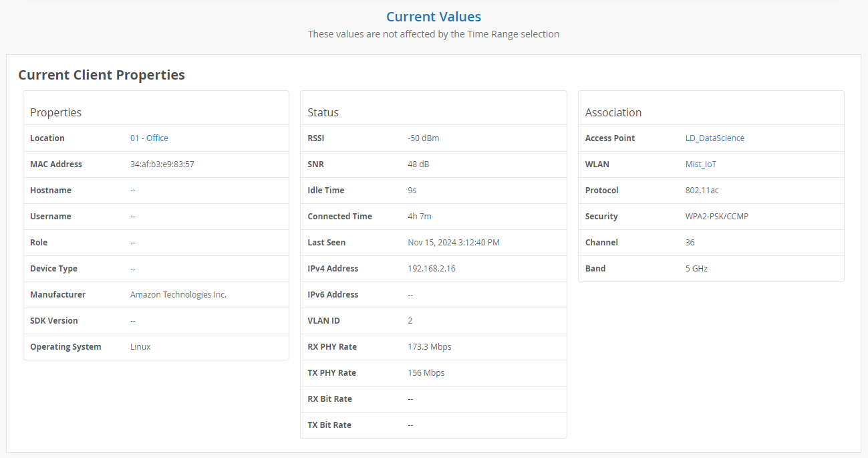The height and width of the screenshot is (458, 868).
Task: Click the IPv4 address 192.168.2.16
Action: [431, 269]
